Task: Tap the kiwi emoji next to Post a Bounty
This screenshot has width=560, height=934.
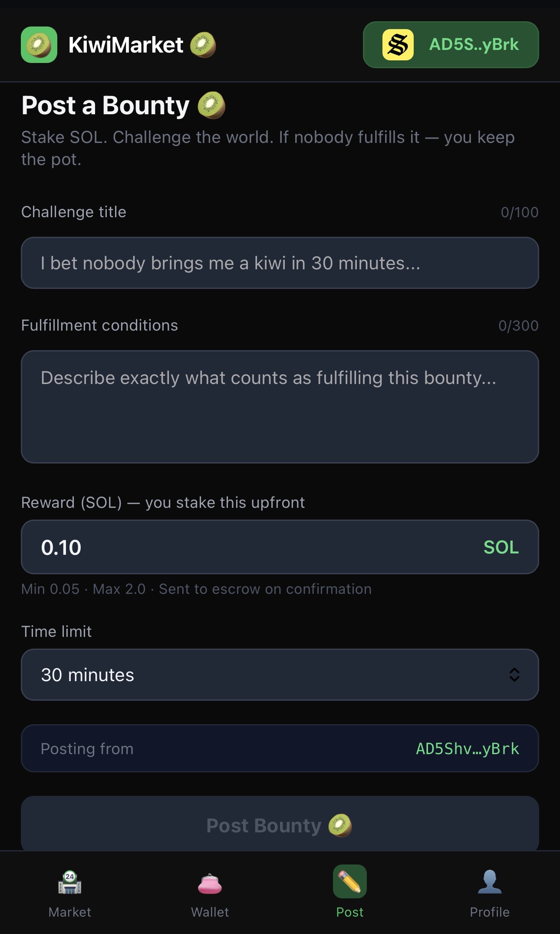Action: click(x=211, y=105)
